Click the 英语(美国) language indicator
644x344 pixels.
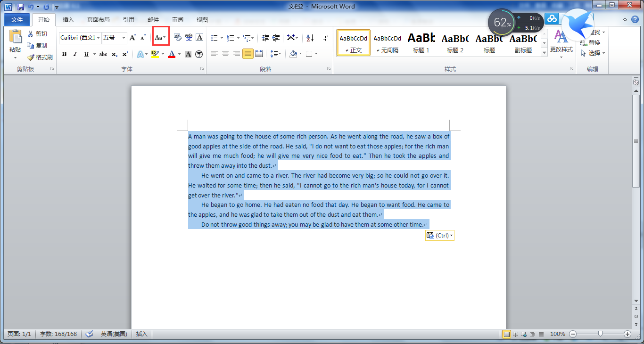pyautogui.click(x=114, y=334)
